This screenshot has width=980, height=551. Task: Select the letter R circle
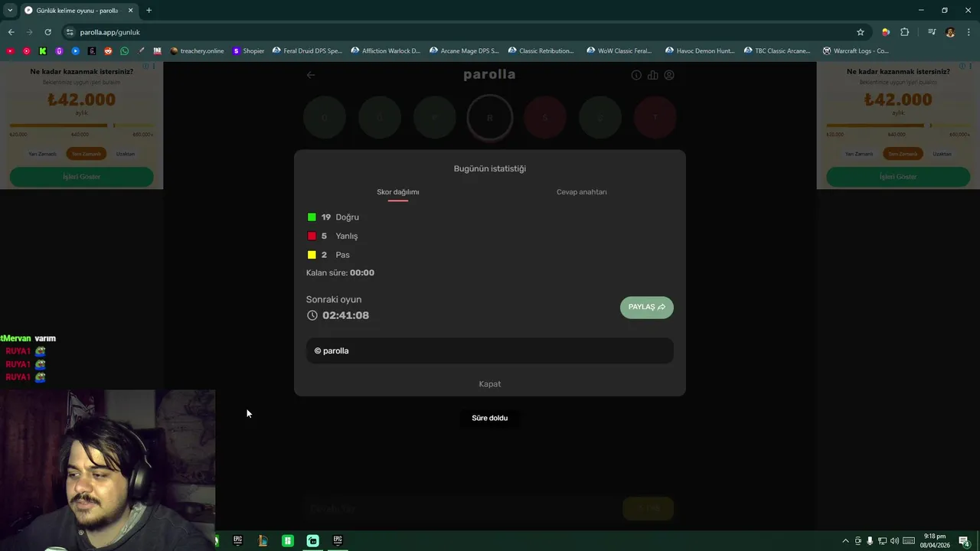click(490, 118)
